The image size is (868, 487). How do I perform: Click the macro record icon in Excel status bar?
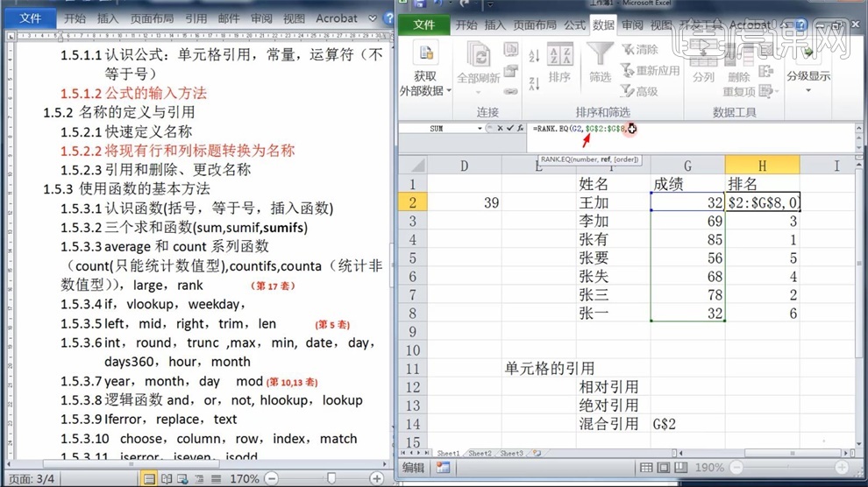(442, 468)
